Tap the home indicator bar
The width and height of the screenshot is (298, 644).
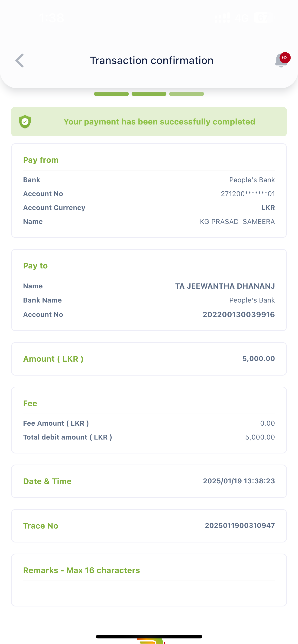pos(149,637)
